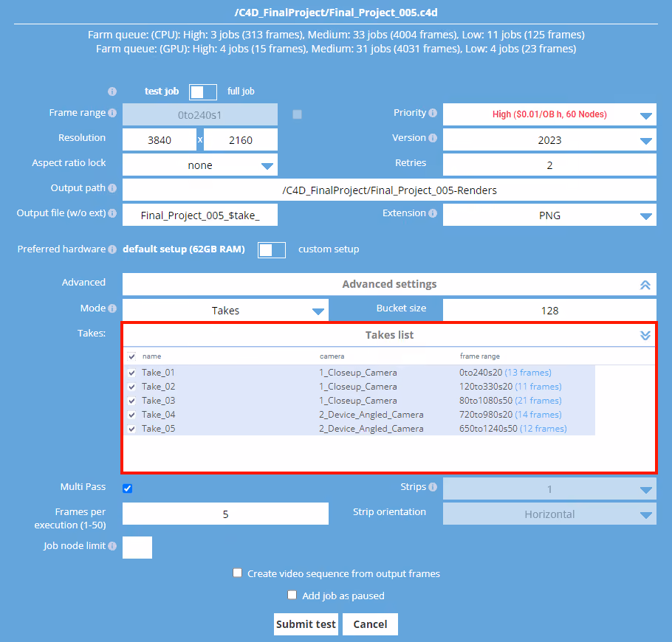Click 2_Device_Angled_Camera in Take_04 row
This screenshot has width=672, height=642.
pyautogui.click(x=371, y=415)
